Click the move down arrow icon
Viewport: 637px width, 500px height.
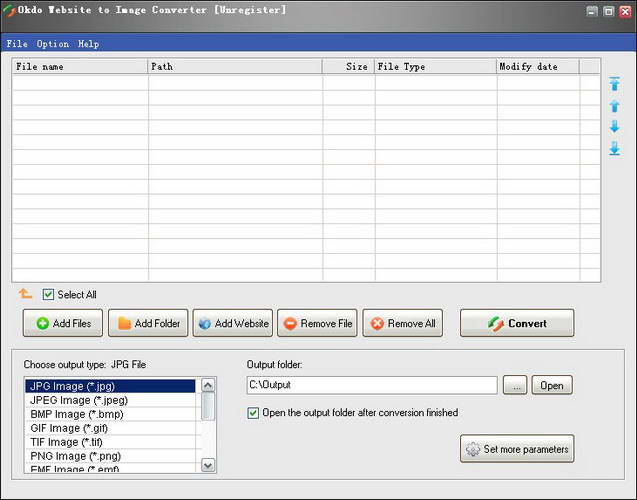click(x=615, y=126)
